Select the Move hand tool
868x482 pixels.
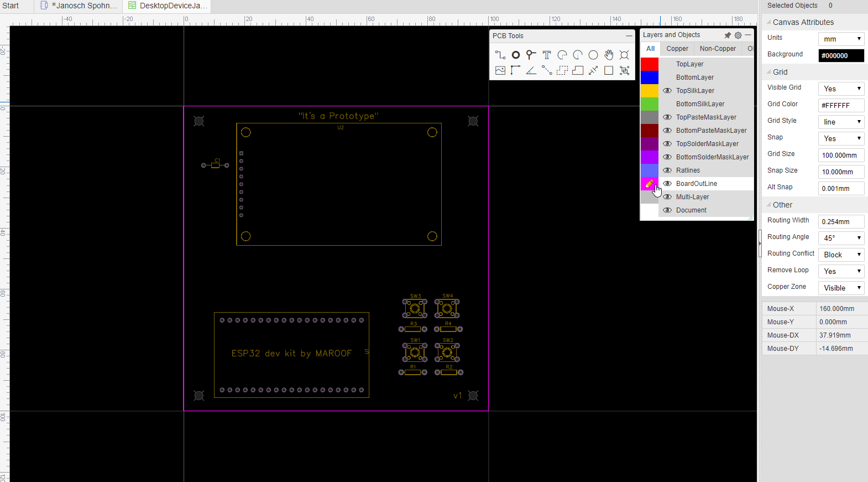click(609, 55)
